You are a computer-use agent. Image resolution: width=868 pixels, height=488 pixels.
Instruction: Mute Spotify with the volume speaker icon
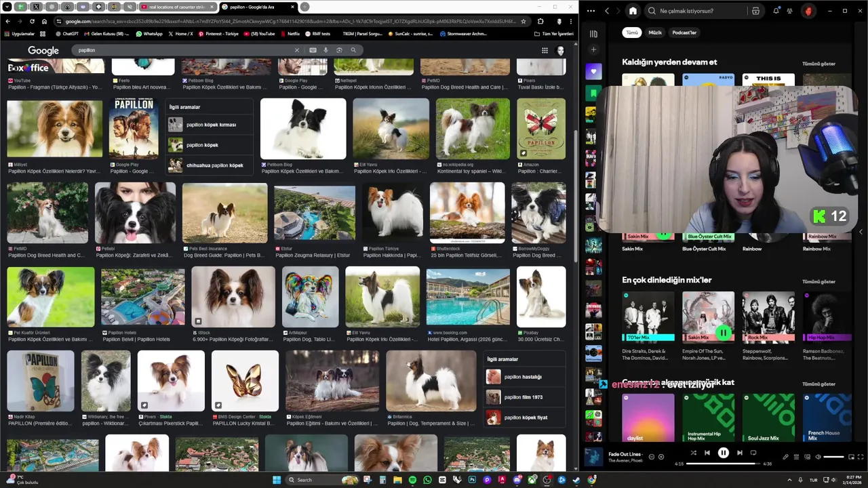pos(818,457)
